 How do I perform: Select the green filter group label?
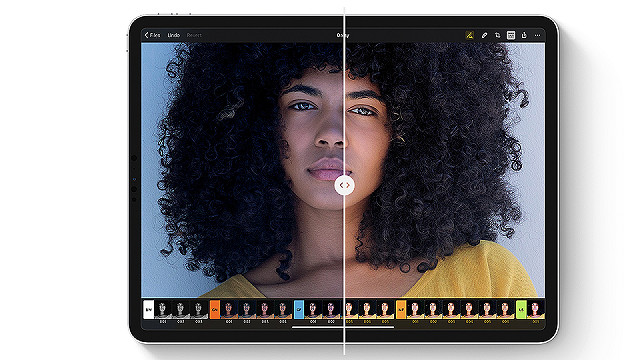point(521,309)
